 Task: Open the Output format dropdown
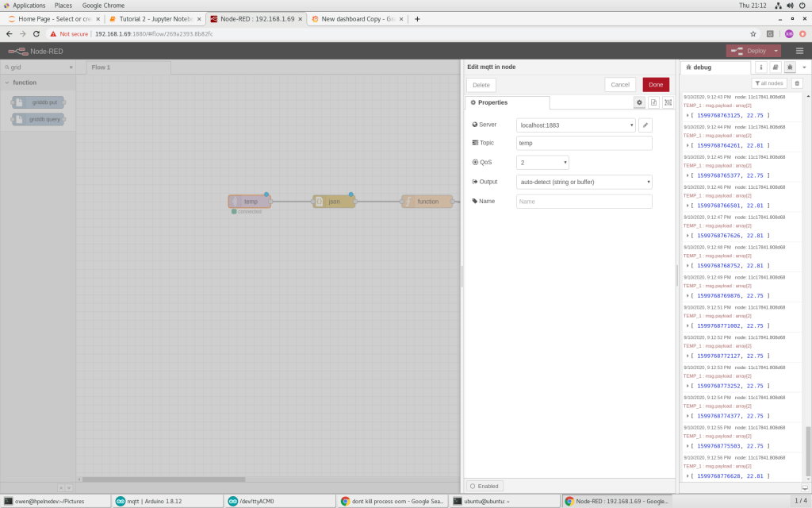(584, 181)
